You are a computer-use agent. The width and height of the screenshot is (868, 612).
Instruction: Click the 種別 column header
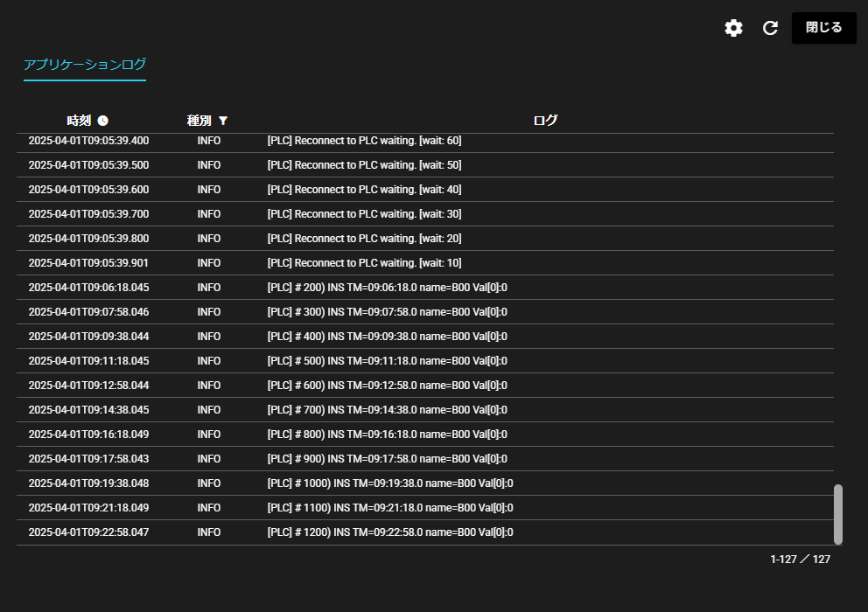tap(199, 121)
